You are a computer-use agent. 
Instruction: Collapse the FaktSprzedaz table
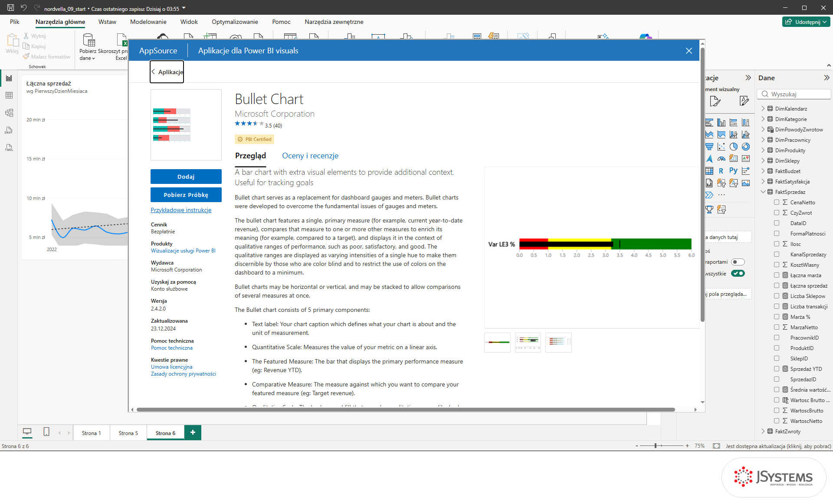[763, 192]
